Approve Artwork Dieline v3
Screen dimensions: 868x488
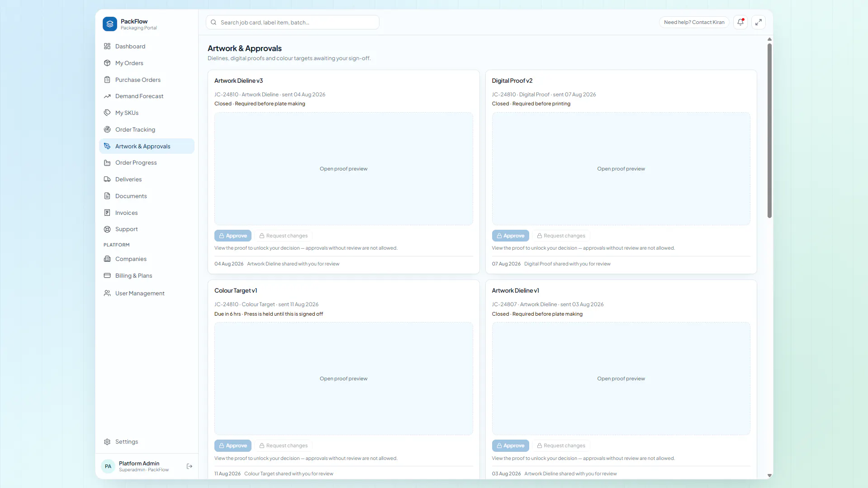pyautogui.click(x=233, y=236)
